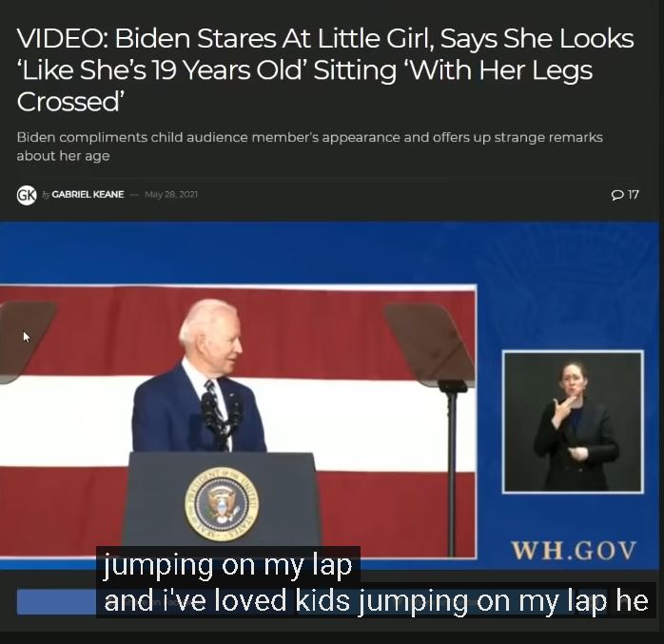Play the video of the speaker at podium
The image size is (664, 644).
[238, 422]
